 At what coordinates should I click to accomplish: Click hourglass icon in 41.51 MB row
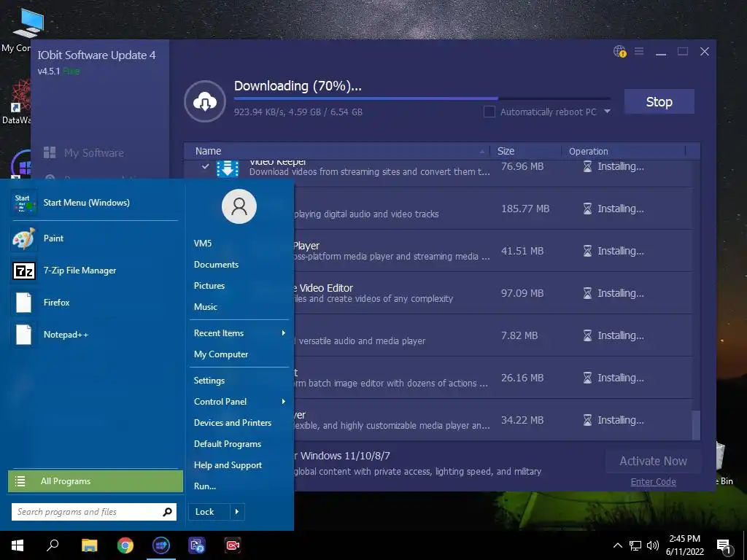coord(587,251)
